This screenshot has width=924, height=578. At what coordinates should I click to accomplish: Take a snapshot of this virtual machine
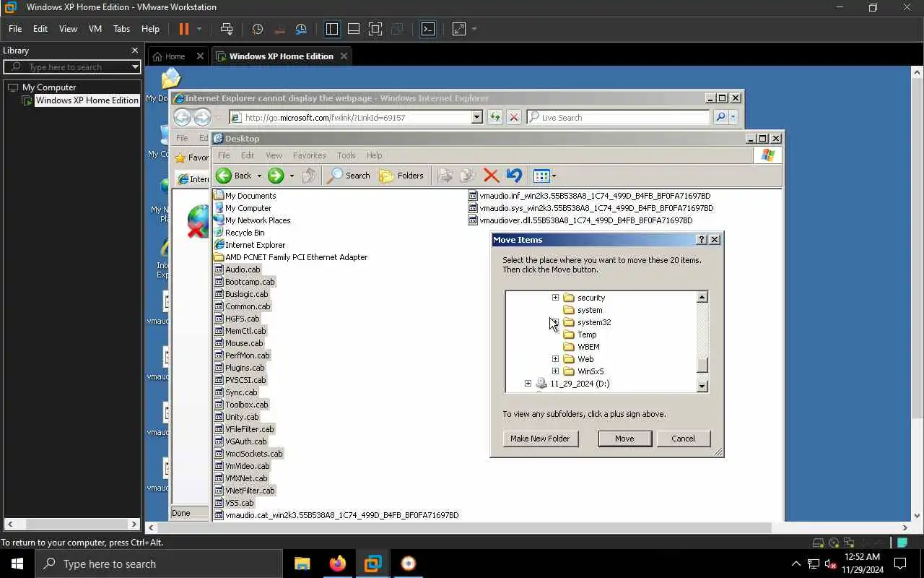(x=257, y=29)
